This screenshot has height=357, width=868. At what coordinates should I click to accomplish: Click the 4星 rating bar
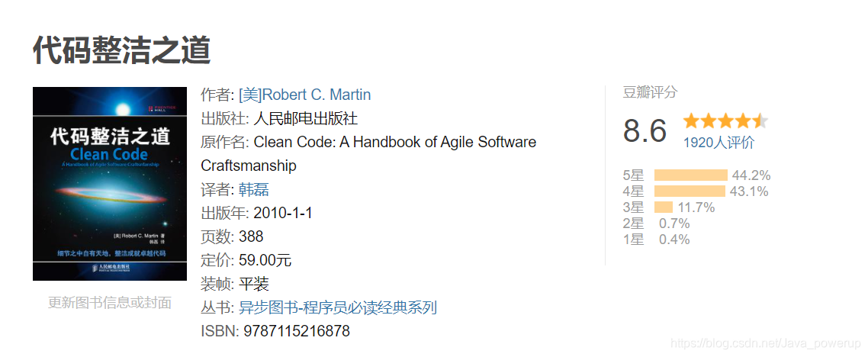pos(690,191)
